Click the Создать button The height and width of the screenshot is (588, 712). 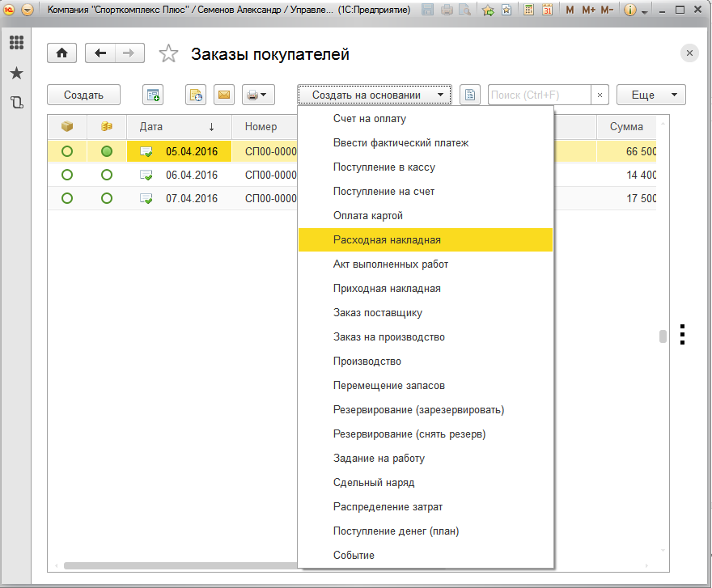pyautogui.click(x=83, y=95)
